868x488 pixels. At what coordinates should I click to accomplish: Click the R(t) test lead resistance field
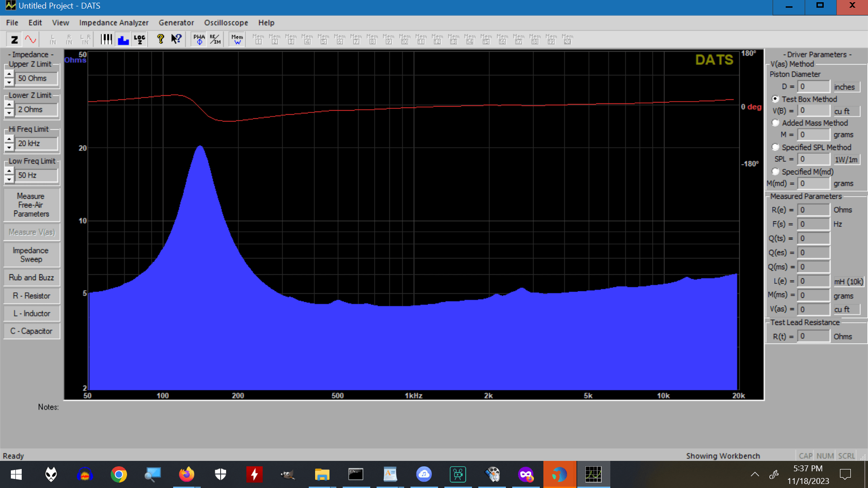tap(813, 336)
